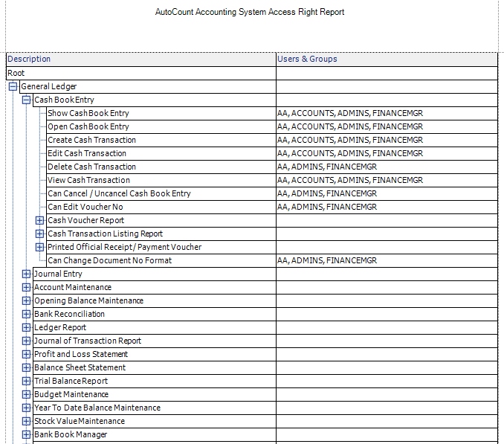Collapse the General Ledger node
Image resolution: width=504 pixels, height=444 pixels.
(13, 86)
